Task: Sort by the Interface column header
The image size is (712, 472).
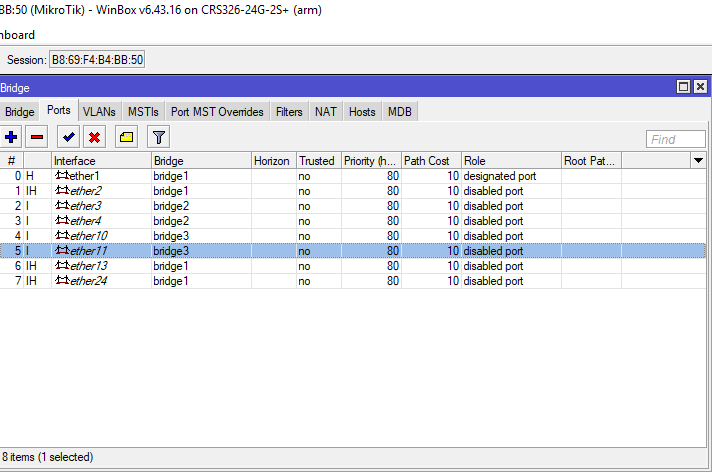Action: point(101,160)
